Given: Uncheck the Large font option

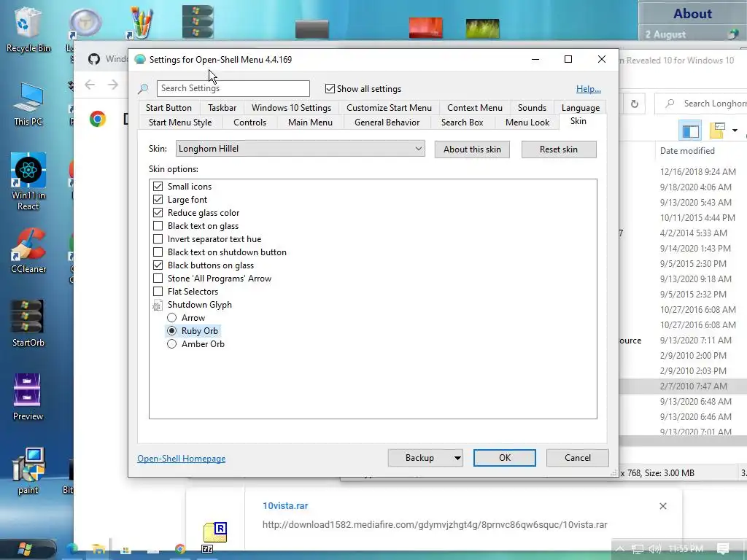Looking at the screenshot, I should point(158,200).
